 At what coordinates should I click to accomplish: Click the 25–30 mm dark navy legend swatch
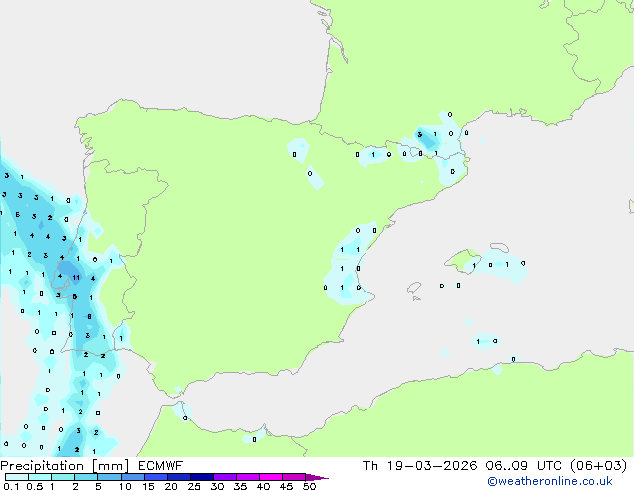click(202, 477)
